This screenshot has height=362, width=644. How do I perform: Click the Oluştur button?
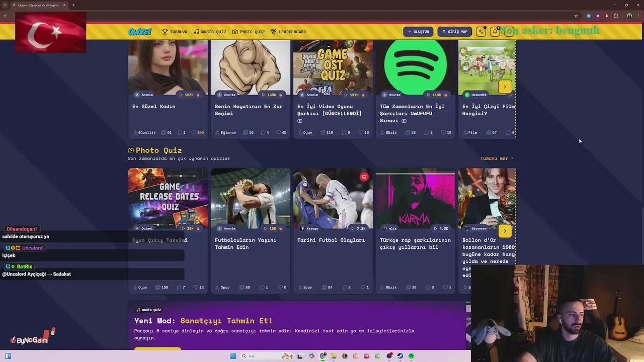coord(418,32)
